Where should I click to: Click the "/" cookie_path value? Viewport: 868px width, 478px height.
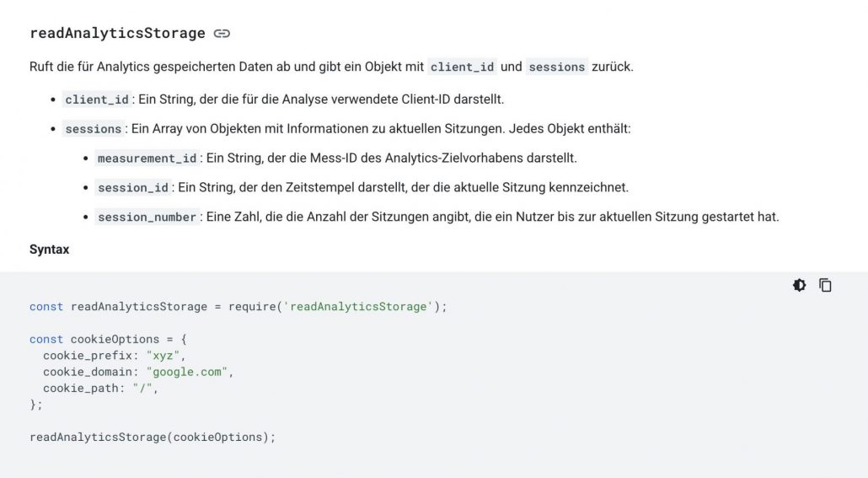click(x=144, y=389)
